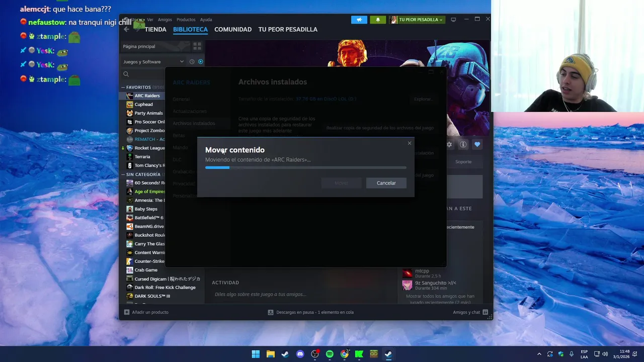The height and width of the screenshot is (362, 644).
Task: Show hidden system tray icons
Action: (539, 354)
